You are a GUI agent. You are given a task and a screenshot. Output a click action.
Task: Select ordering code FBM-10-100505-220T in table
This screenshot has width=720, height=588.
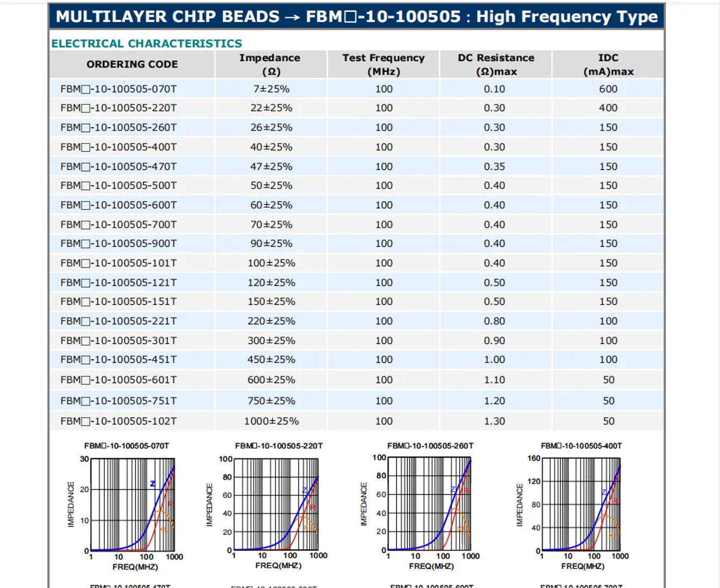pyautogui.click(x=119, y=108)
